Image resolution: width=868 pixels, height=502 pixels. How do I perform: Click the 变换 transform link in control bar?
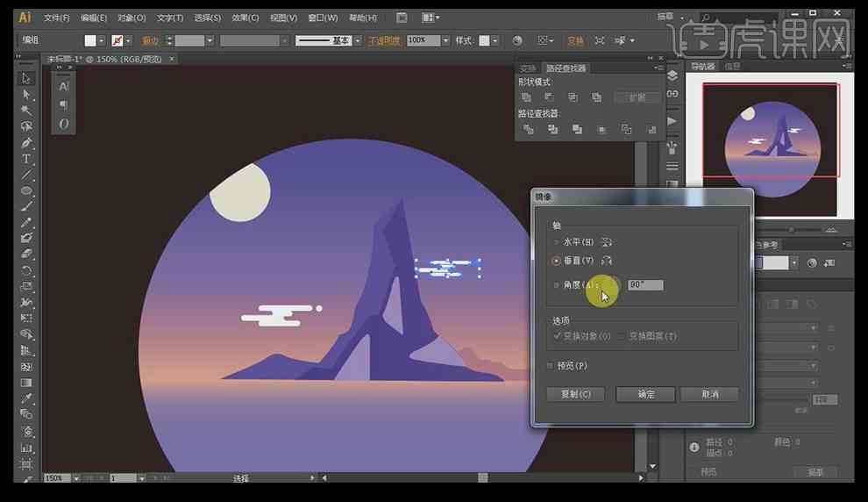click(x=575, y=40)
